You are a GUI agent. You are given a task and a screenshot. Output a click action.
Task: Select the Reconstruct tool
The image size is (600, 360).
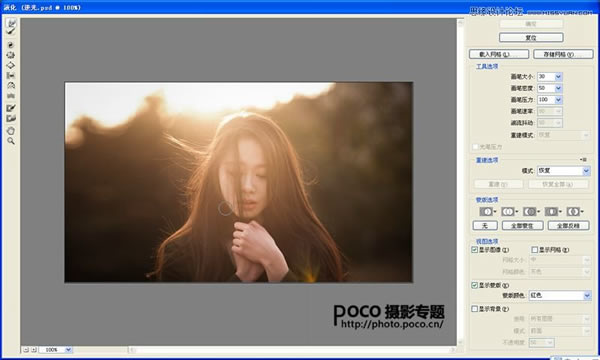pyautogui.click(x=11, y=33)
